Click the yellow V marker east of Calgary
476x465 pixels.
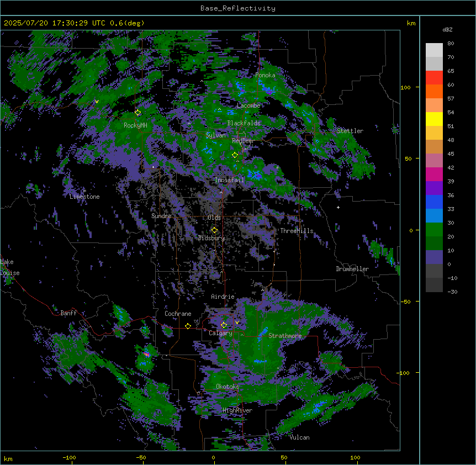[x=237, y=323]
